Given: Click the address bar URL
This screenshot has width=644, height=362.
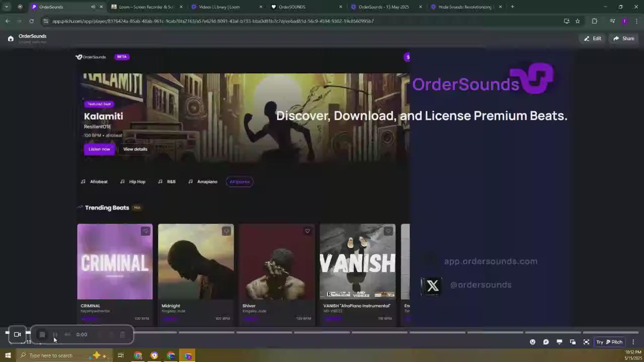Looking at the screenshot, I should pos(213,21).
